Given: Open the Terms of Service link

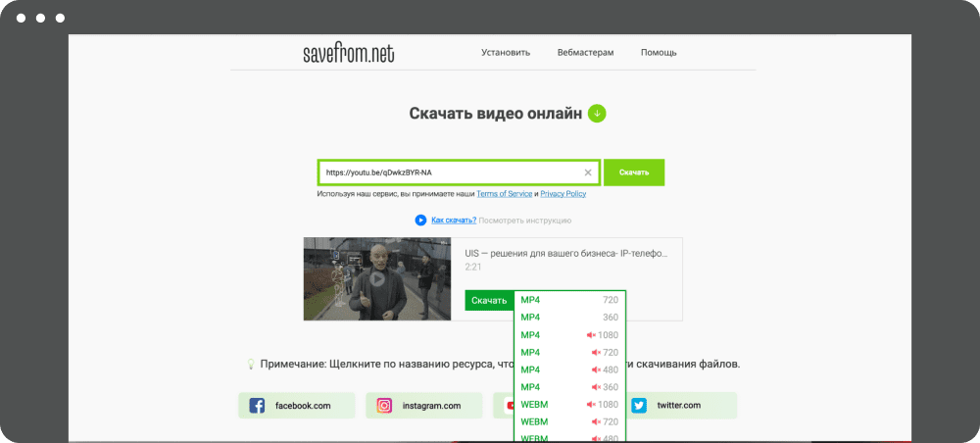Looking at the screenshot, I should pos(505,194).
